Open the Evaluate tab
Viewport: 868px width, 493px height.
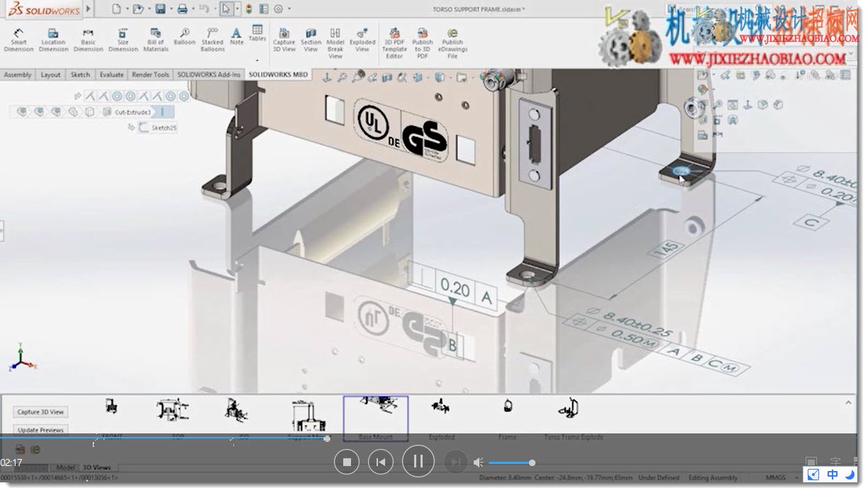[111, 74]
